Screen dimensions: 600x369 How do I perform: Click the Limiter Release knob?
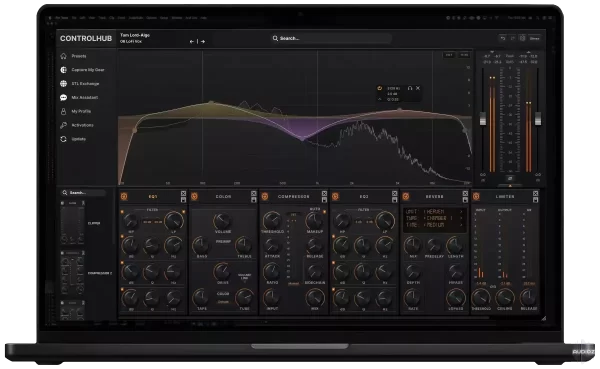[528, 297]
